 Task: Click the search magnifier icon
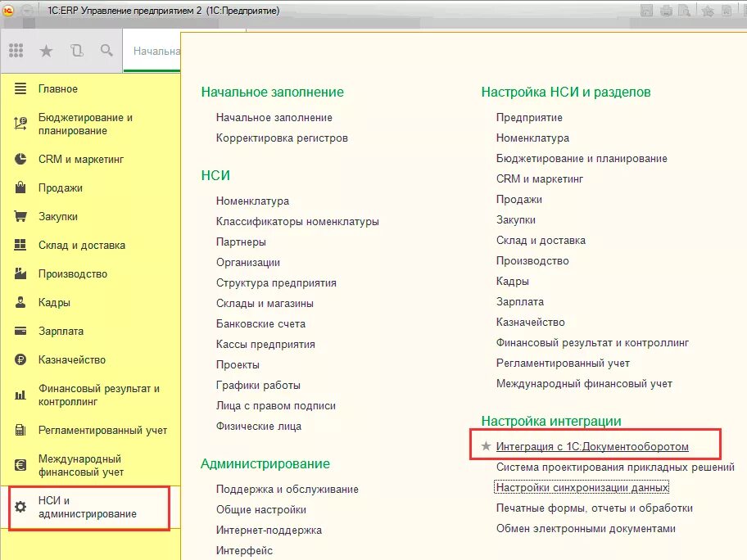coord(106,50)
